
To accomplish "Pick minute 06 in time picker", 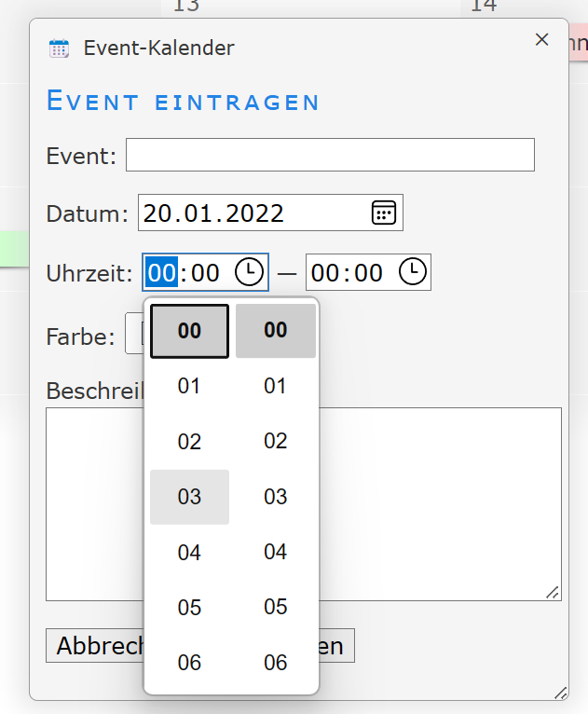I will pos(276,663).
